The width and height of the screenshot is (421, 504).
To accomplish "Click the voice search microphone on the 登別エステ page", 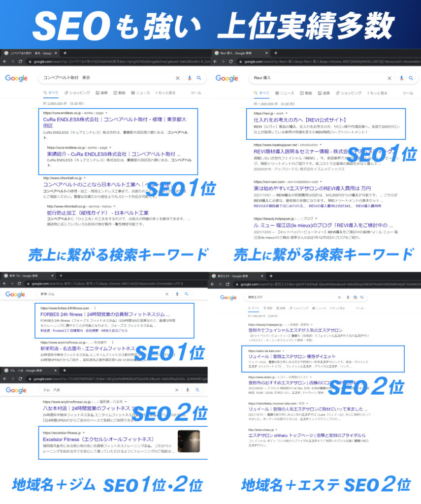I will pos(347,297).
